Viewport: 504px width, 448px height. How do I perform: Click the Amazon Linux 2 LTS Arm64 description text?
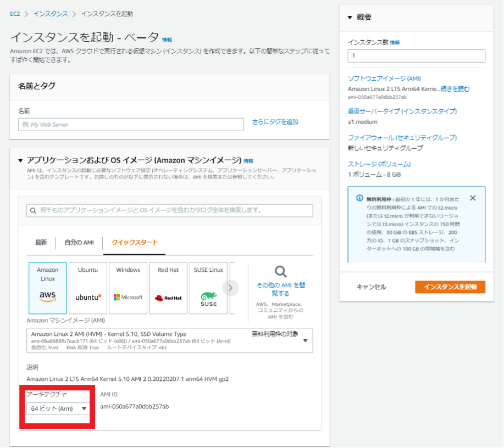pos(128,379)
